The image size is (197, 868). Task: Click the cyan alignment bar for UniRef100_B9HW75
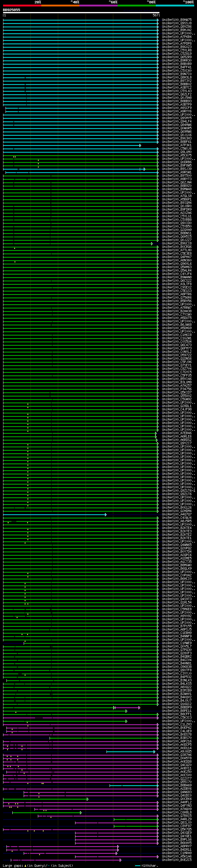click(x=81, y=20)
